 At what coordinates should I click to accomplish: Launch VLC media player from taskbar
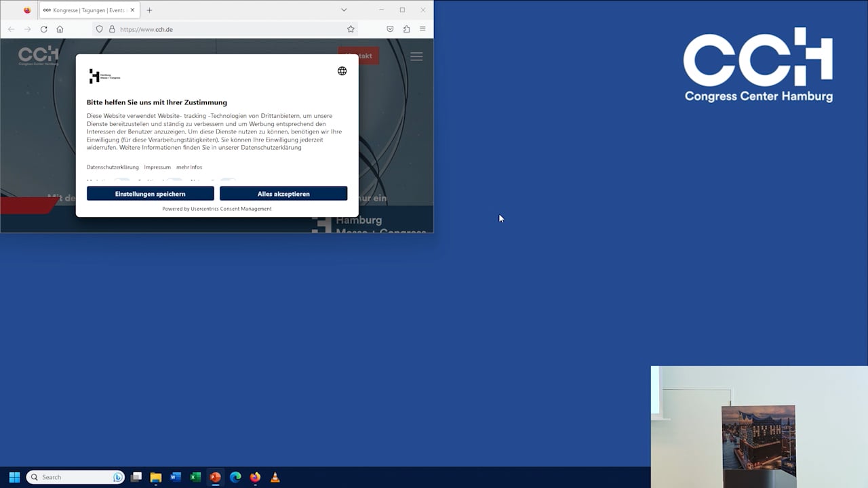pos(275,477)
